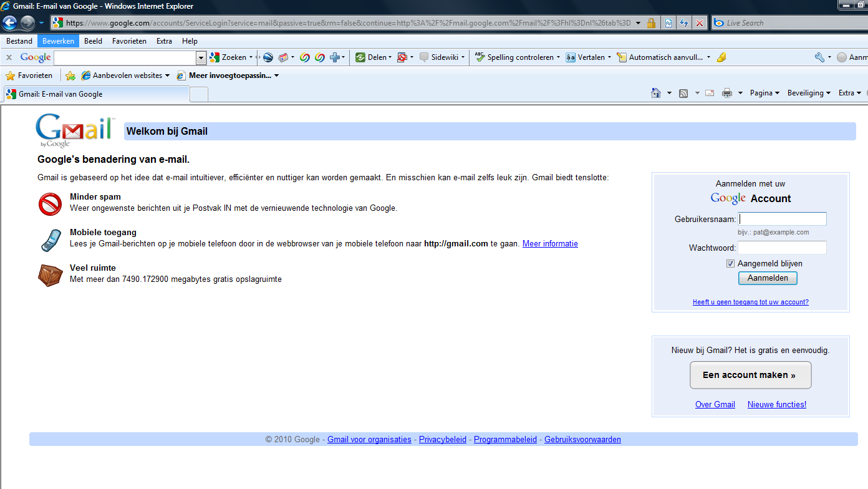
Task: Click the Aanmelden sign-in button
Action: tap(768, 278)
